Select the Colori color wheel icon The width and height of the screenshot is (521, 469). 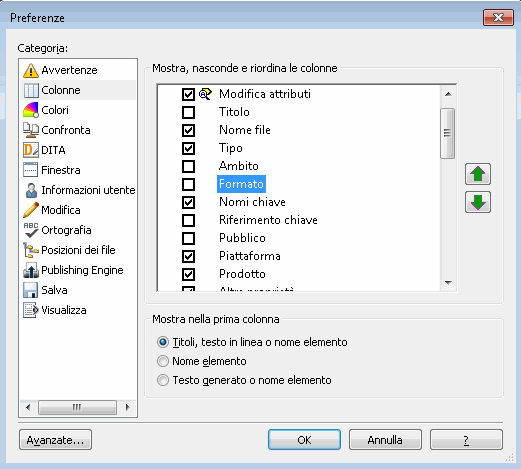(x=31, y=110)
